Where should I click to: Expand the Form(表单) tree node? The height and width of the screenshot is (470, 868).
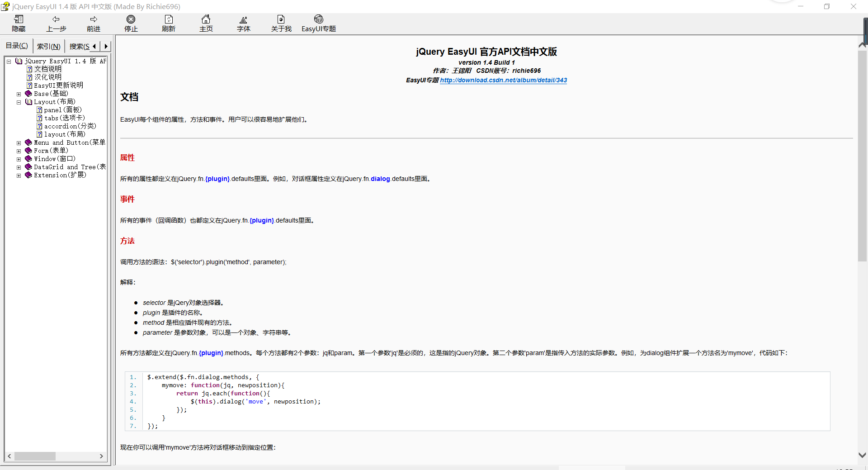point(19,151)
